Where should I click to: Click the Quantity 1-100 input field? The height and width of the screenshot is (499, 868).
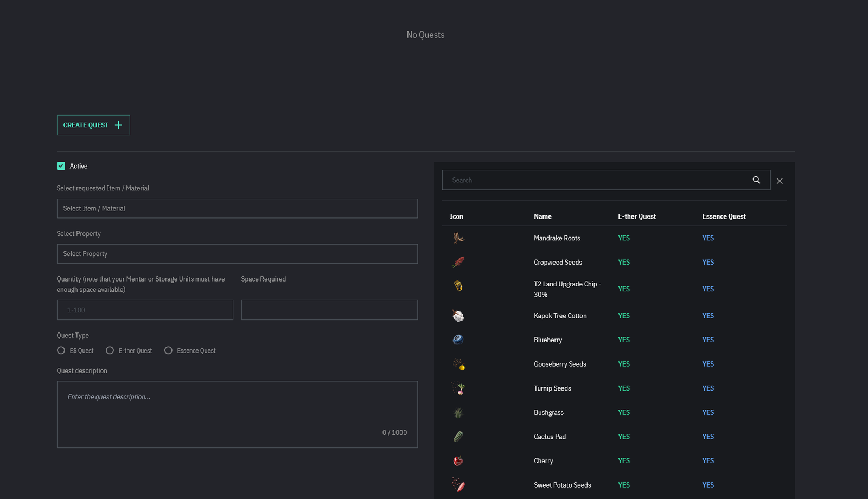coord(145,310)
